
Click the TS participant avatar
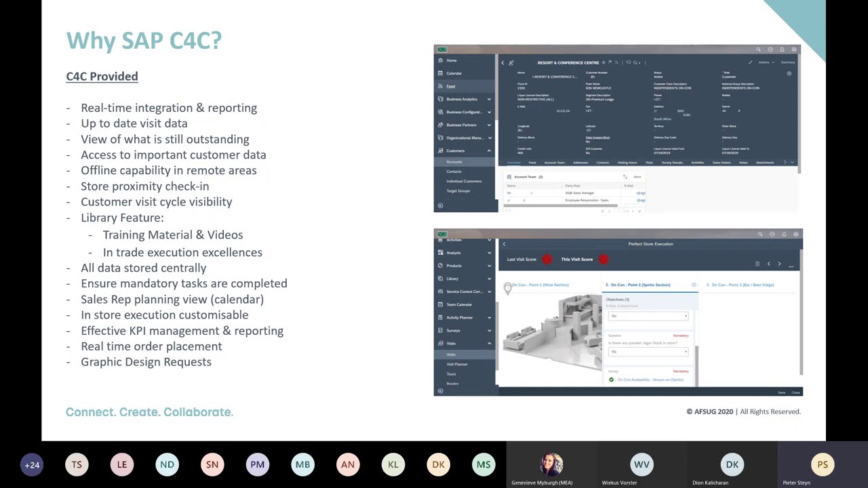tap(77, 464)
